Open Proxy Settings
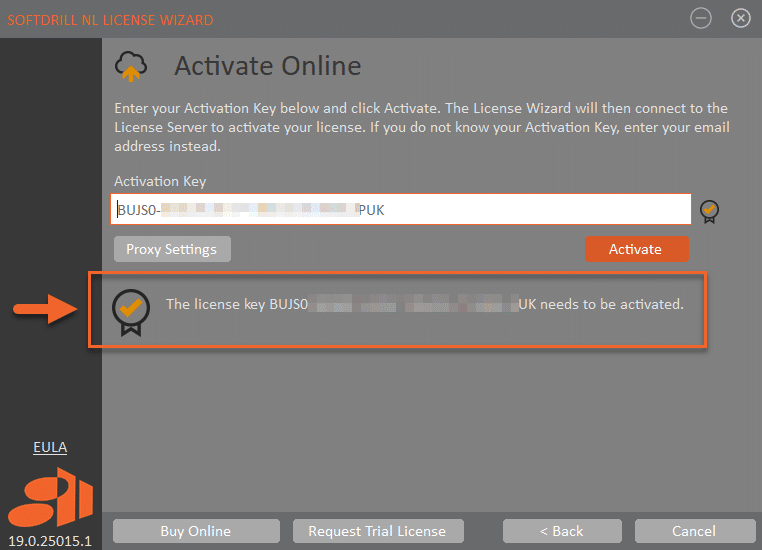 tap(172, 249)
